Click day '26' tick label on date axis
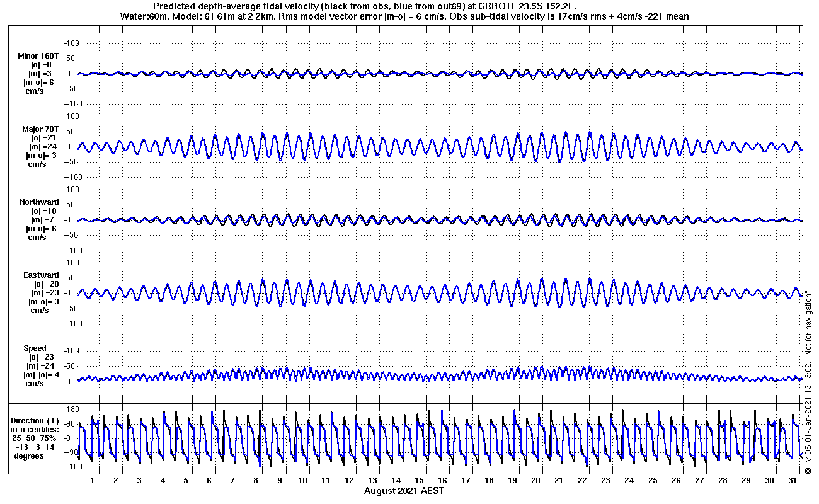 676,481
